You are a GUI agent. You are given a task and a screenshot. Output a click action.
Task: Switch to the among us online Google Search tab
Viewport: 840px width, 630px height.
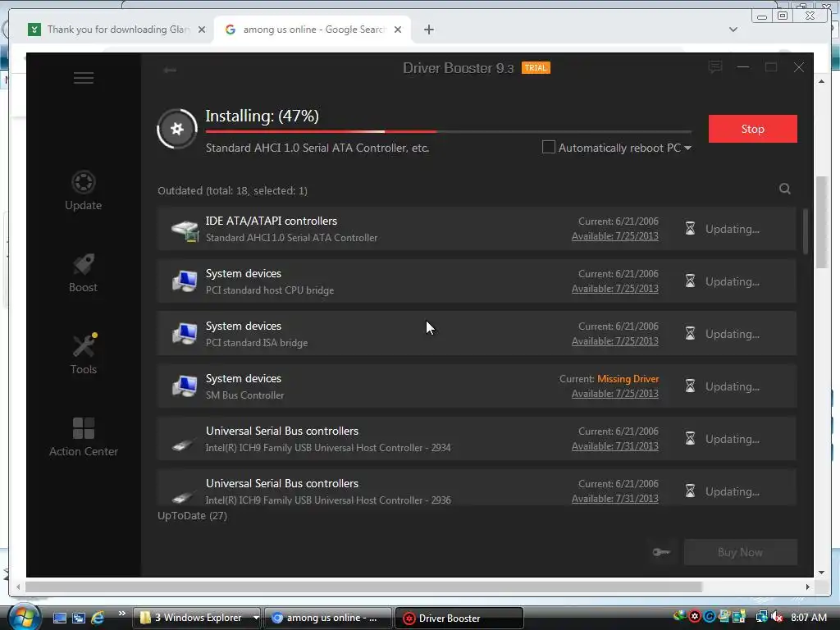(x=313, y=30)
